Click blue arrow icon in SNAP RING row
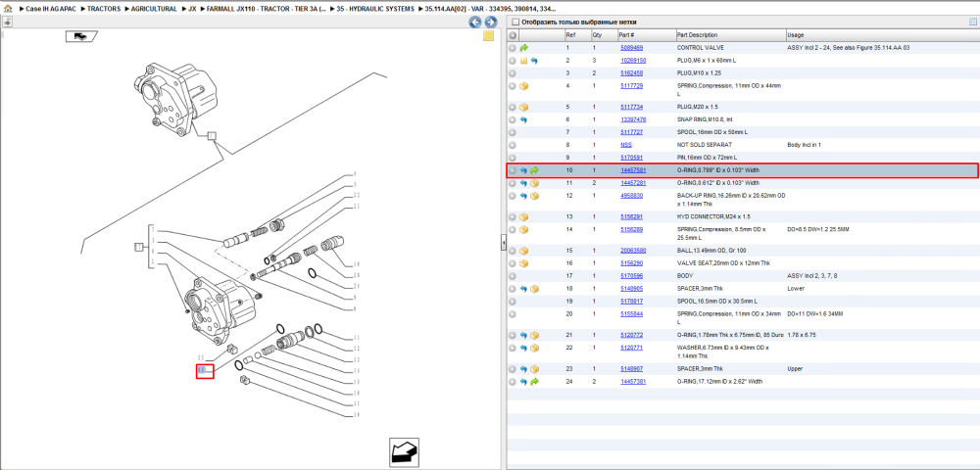Viewport: 980px width, 470px height. click(523, 119)
